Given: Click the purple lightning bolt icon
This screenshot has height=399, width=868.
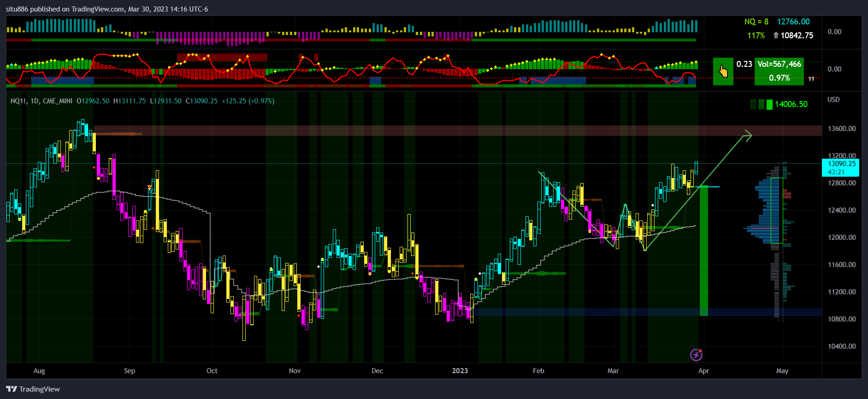Looking at the screenshot, I should click(x=696, y=355).
